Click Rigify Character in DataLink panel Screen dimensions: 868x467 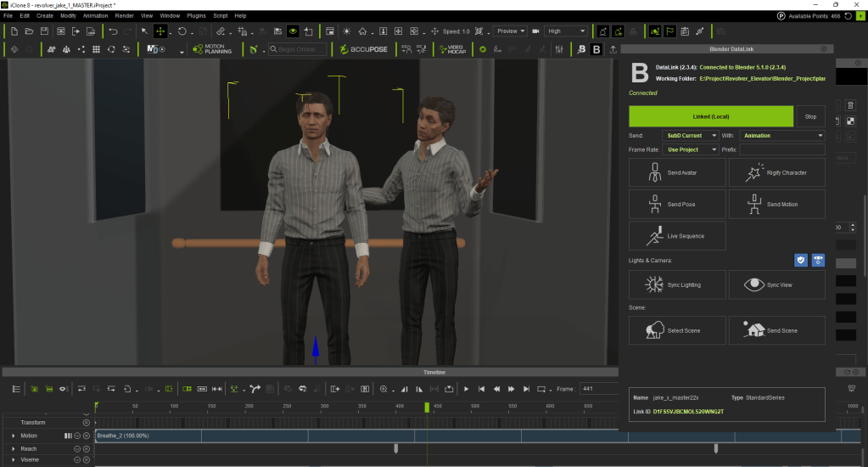pos(776,173)
